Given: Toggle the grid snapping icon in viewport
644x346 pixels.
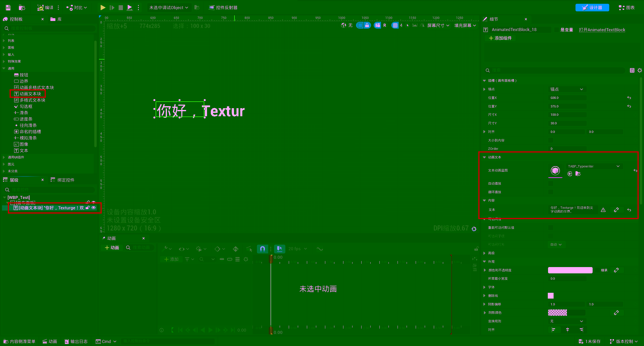Looking at the screenshot, I should (395, 25).
